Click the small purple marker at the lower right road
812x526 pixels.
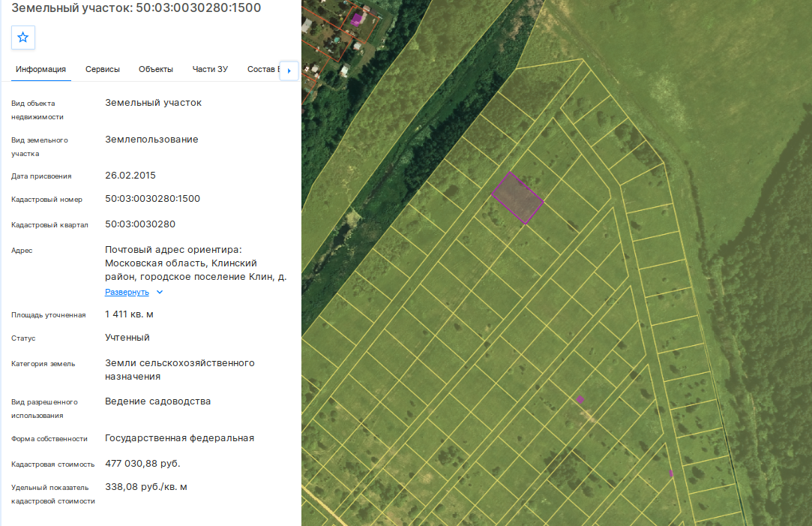(671, 473)
